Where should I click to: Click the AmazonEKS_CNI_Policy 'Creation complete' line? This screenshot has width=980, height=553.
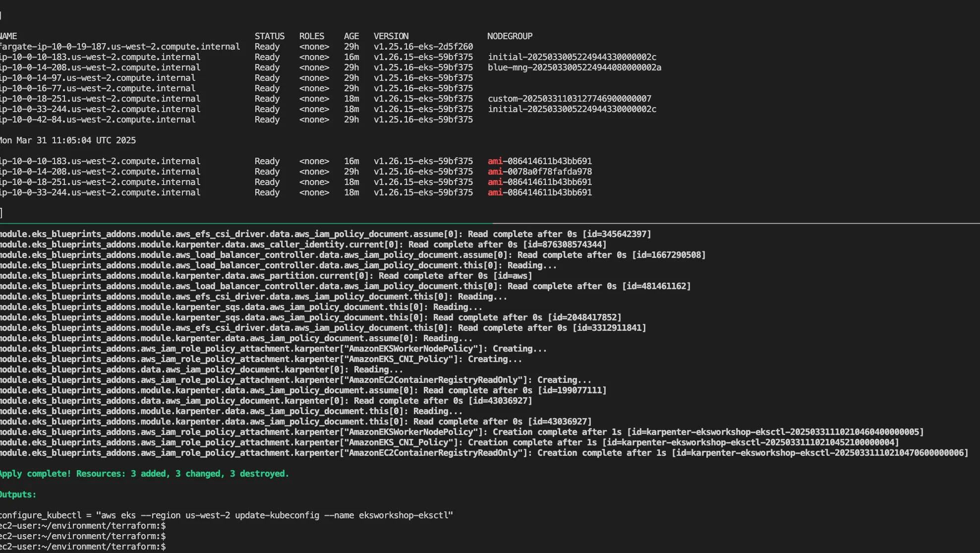coord(449,442)
